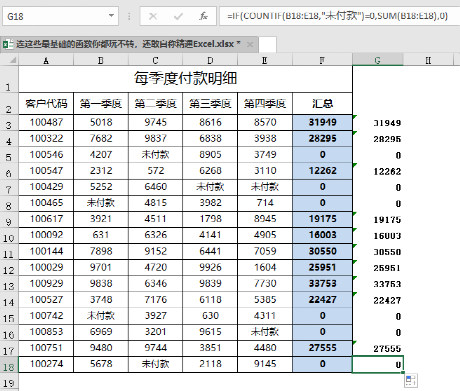Select cell F3 containing 31949
Viewport: 460px width, 391px height.
tap(322, 122)
